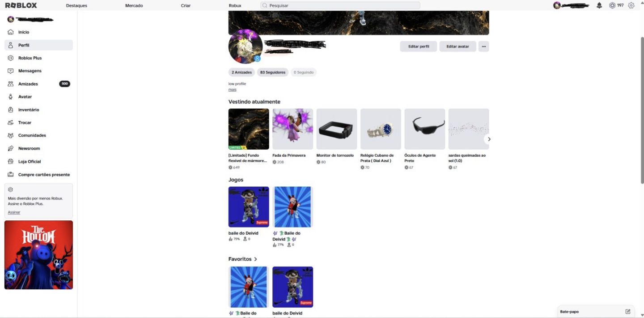
Task: Click the Pesquisar search field
Action: pyautogui.click(x=340, y=5)
